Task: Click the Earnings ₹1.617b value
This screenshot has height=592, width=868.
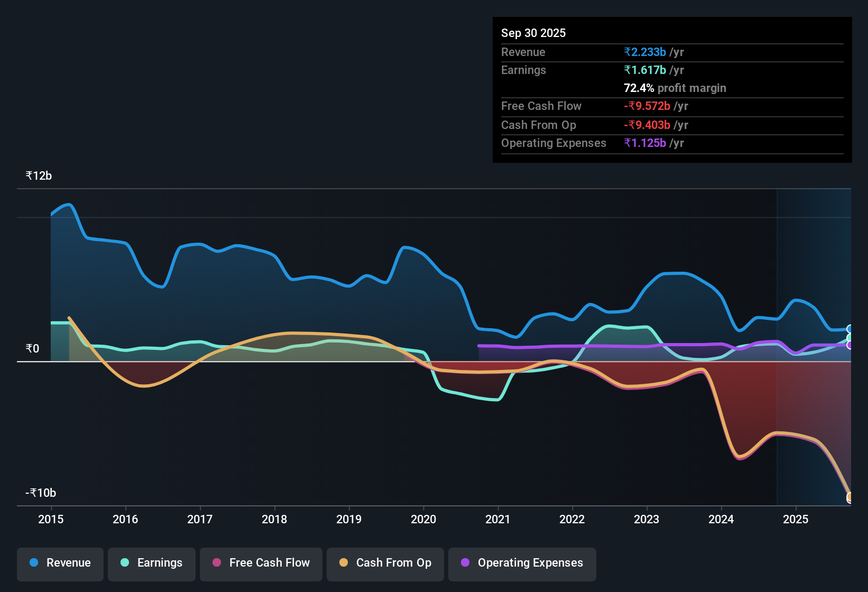Action: click(x=644, y=70)
